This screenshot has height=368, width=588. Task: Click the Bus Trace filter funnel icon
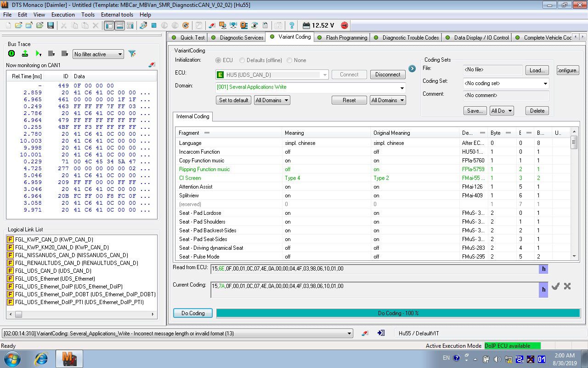[132, 54]
